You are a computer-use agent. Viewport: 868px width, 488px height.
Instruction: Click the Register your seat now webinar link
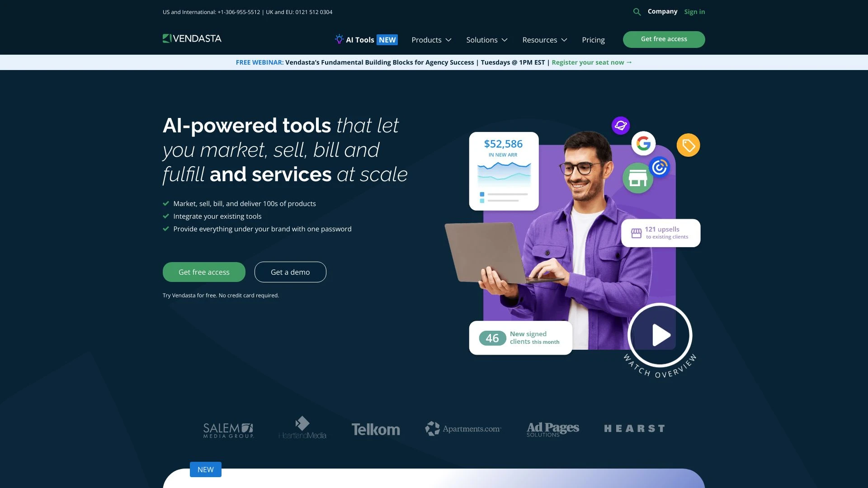591,62
